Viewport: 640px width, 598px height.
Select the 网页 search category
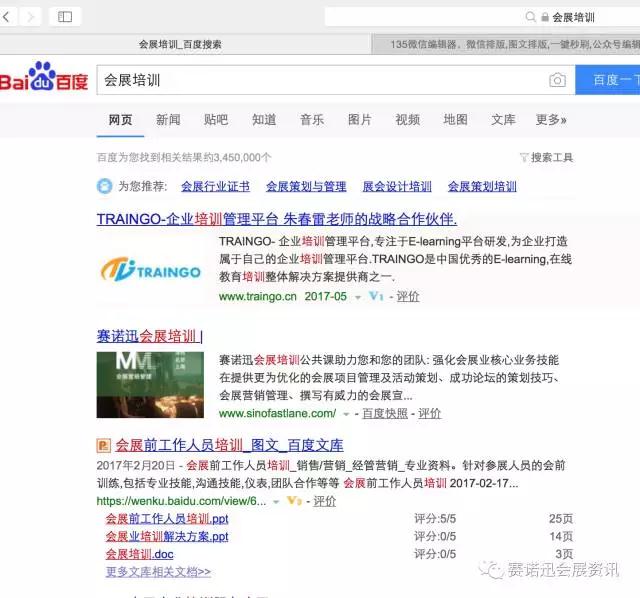tap(120, 120)
